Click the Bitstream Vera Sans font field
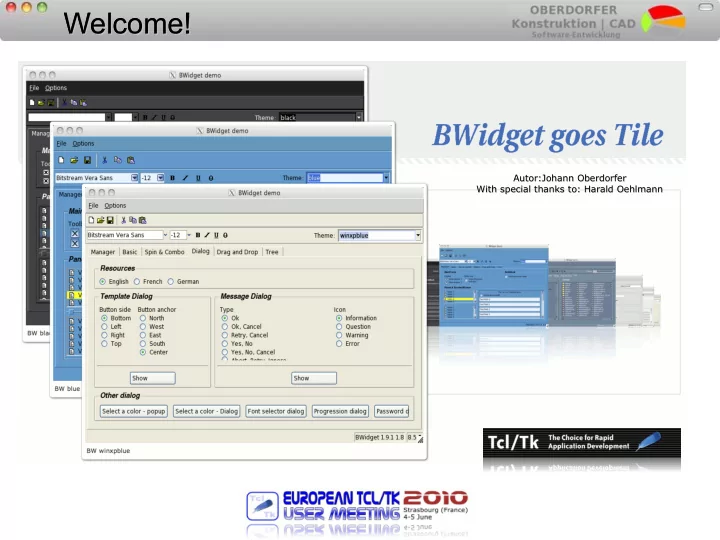The height and width of the screenshot is (540, 720). click(x=124, y=235)
